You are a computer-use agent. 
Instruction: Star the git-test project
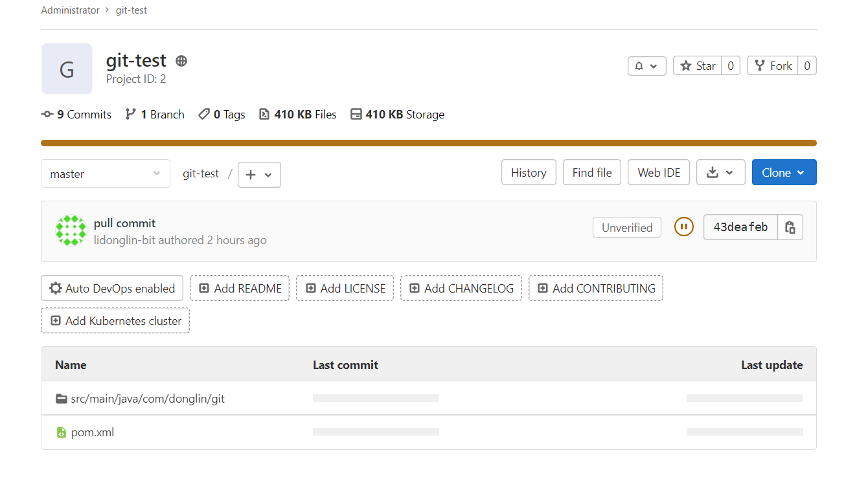698,66
